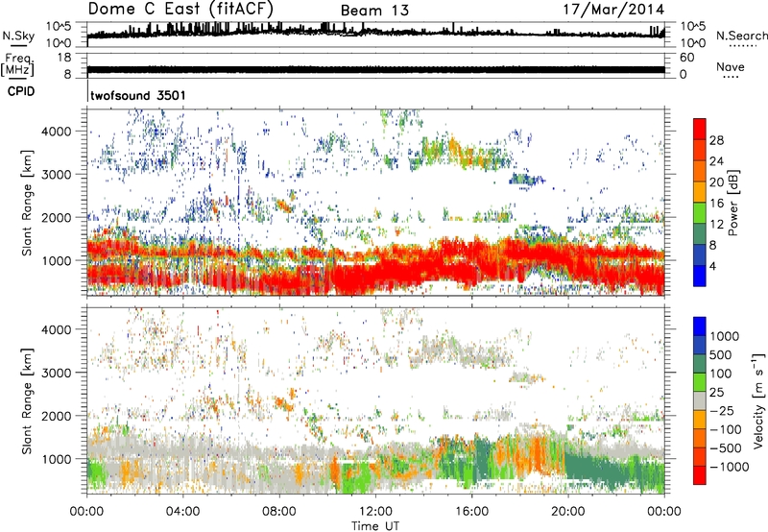Click the '1000' range tick of the power panel

coord(57,260)
